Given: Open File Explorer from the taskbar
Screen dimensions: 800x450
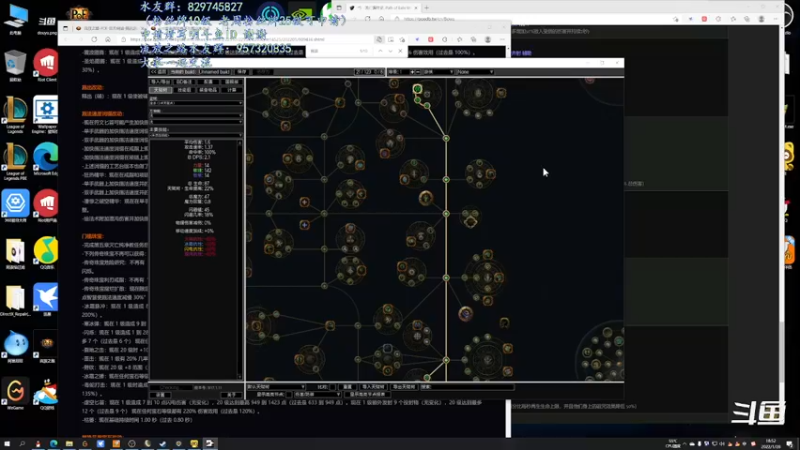Looking at the screenshot, I should 69,444.
